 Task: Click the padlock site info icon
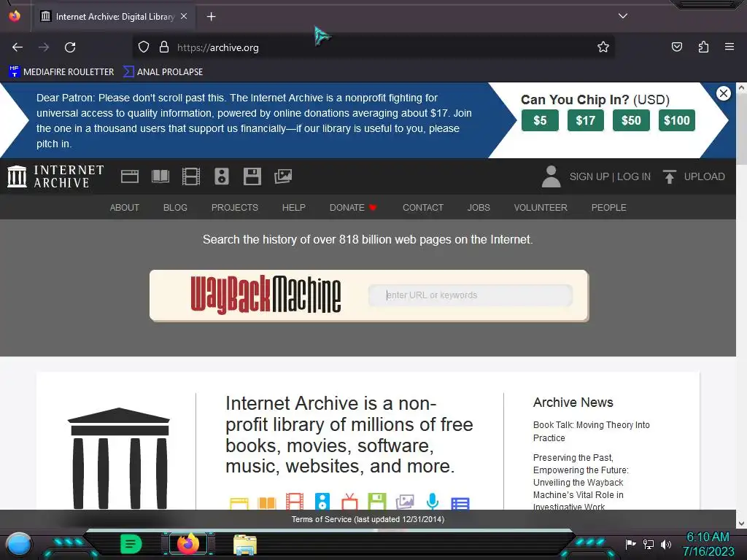pos(164,47)
